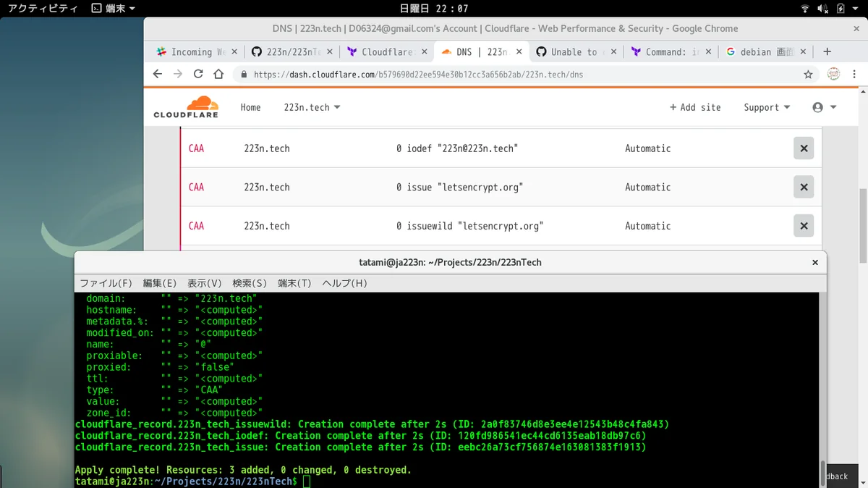Open the 端末 app menu in top bar

coord(114,9)
